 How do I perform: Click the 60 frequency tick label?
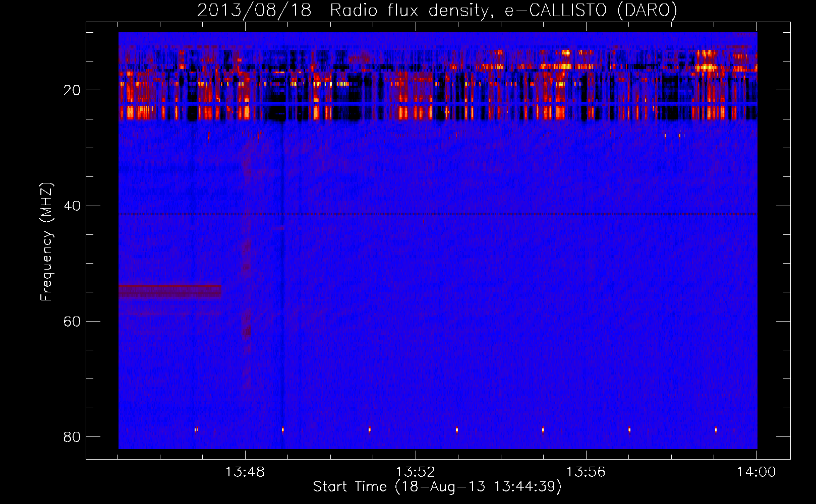(72, 321)
